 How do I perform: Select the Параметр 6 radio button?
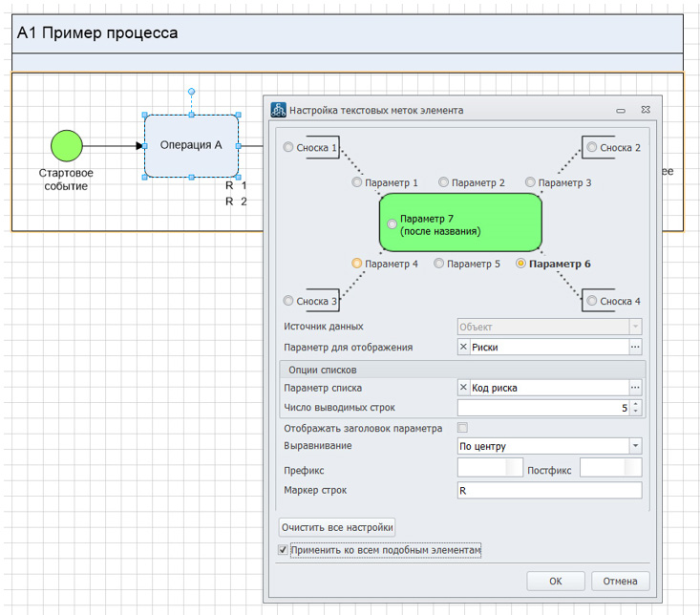(520, 264)
